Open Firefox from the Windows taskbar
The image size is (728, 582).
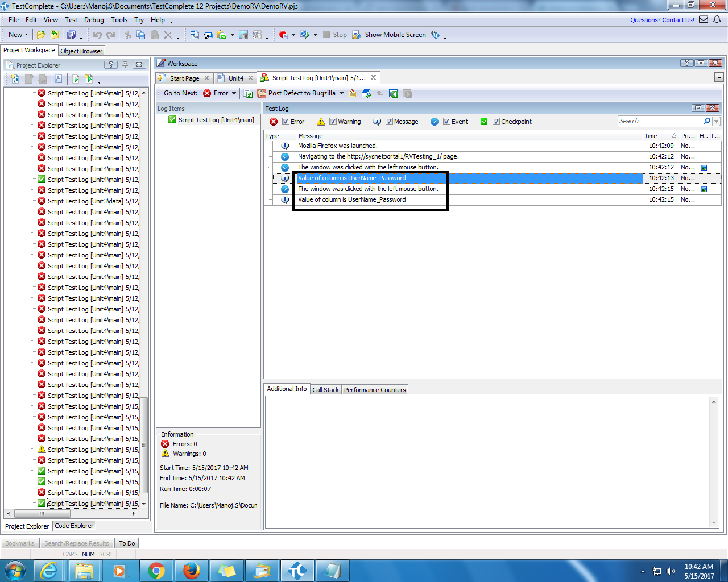tap(192, 570)
